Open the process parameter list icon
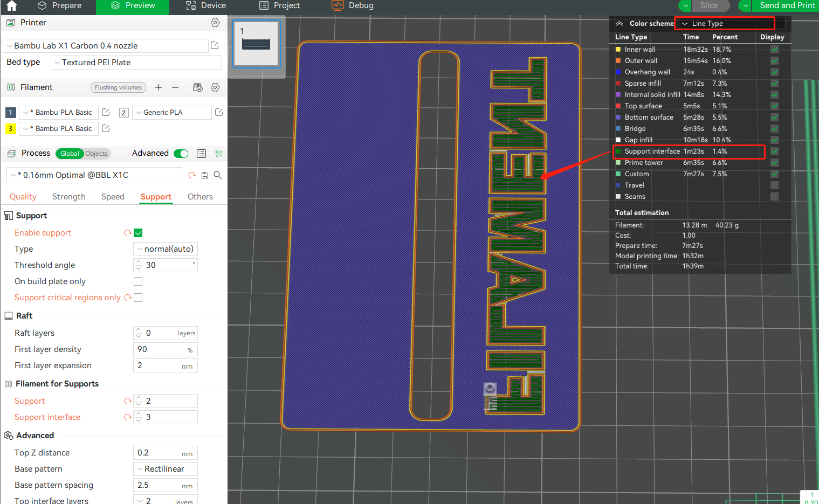 click(x=201, y=154)
